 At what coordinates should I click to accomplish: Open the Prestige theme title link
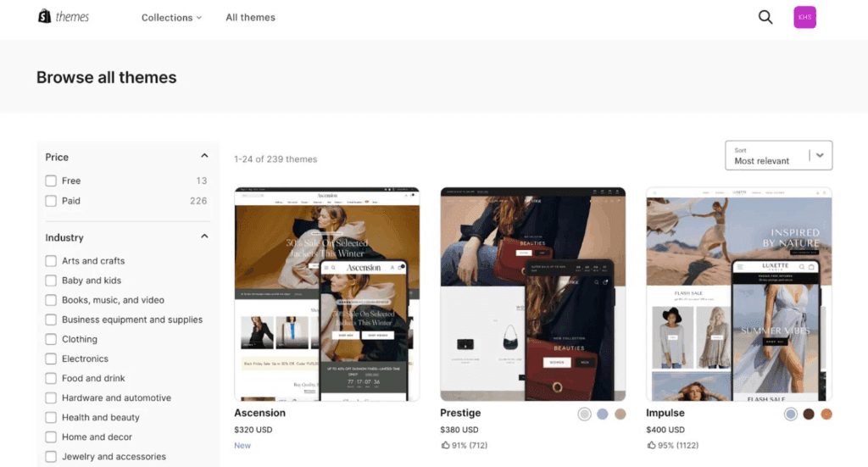pos(460,413)
